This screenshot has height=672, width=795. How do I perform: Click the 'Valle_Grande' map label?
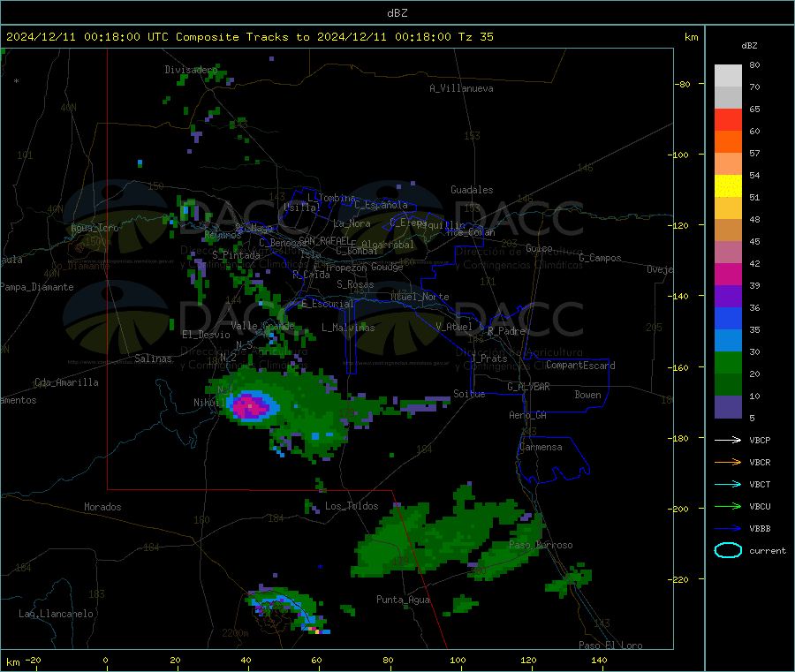click(262, 326)
